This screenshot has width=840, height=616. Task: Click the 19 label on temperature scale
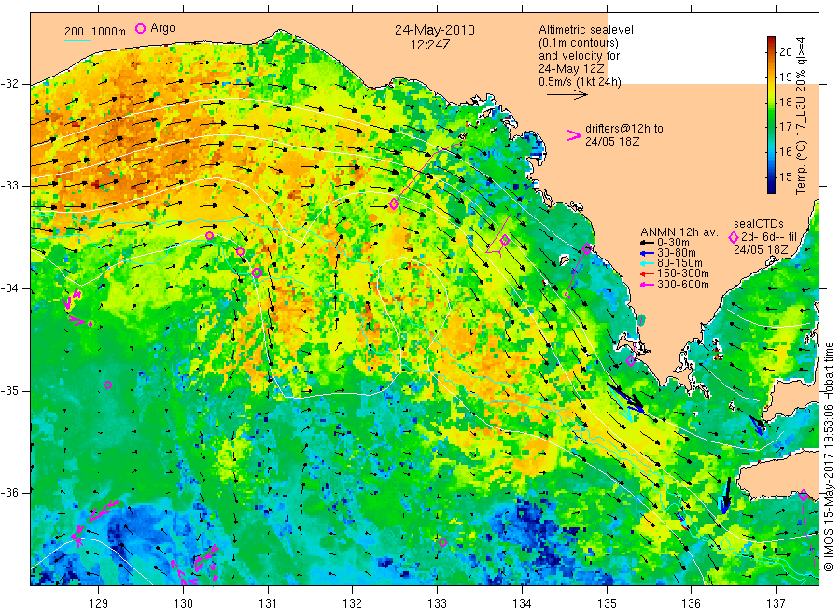click(x=785, y=77)
